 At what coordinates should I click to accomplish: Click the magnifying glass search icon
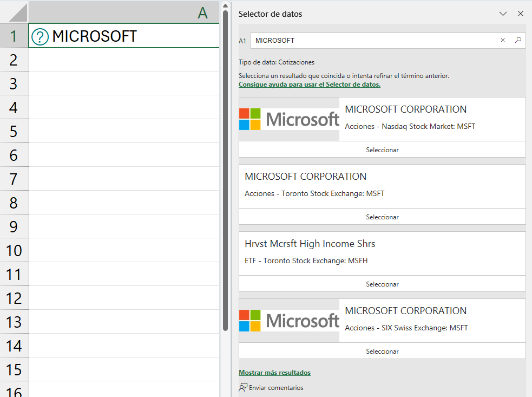pyautogui.click(x=518, y=41)
